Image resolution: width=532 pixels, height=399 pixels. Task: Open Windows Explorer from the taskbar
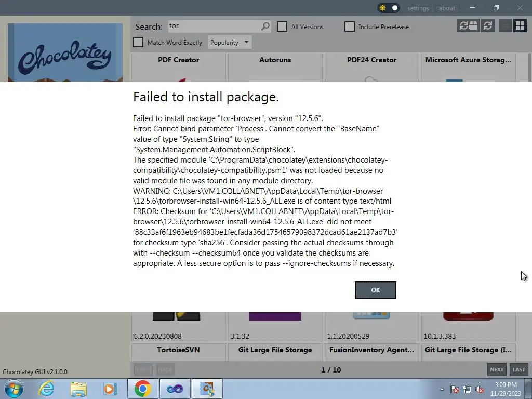pyautogui.click(x=78, y=389)
